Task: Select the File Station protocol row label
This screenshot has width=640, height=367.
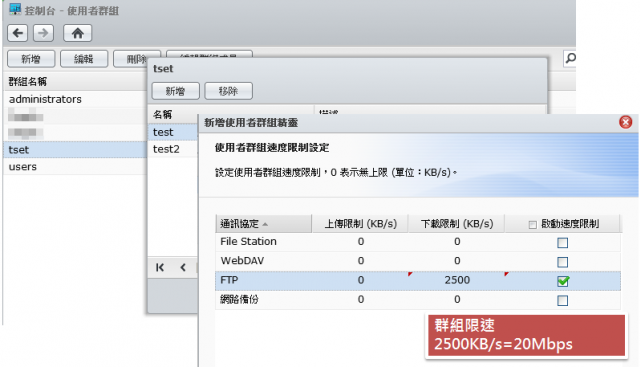Action: coord(248,242)
